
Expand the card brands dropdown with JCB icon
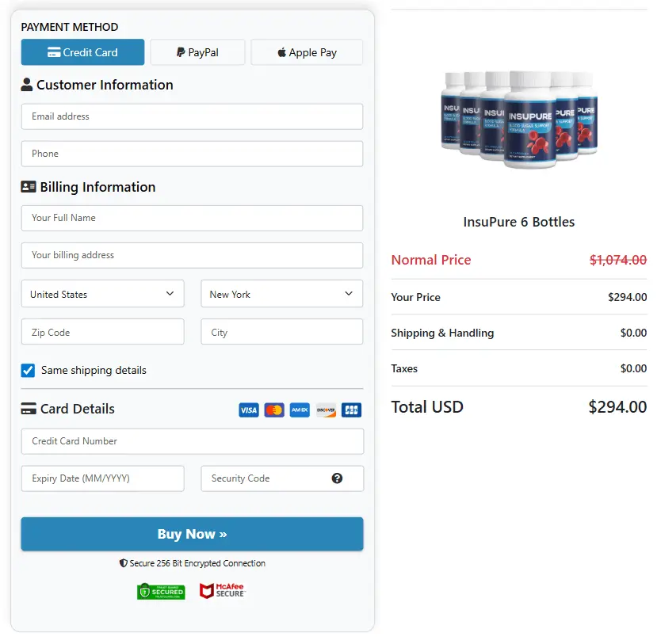[351, 410]
